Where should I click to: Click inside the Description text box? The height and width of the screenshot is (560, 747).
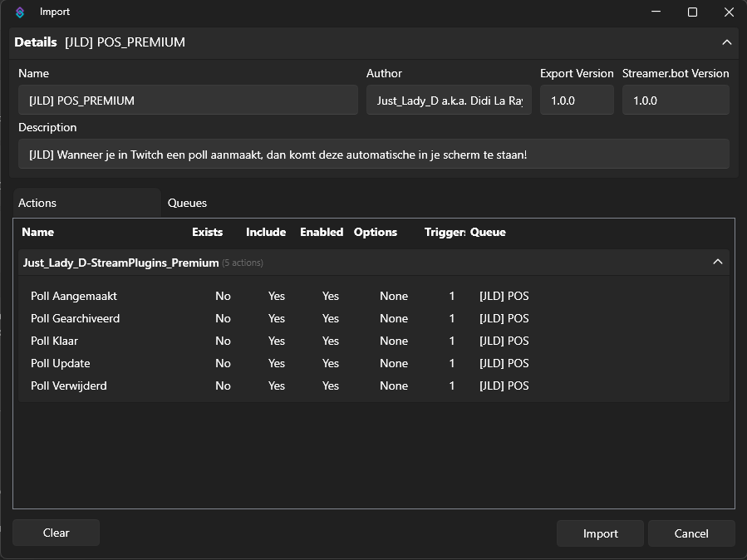tap(373, 154)
